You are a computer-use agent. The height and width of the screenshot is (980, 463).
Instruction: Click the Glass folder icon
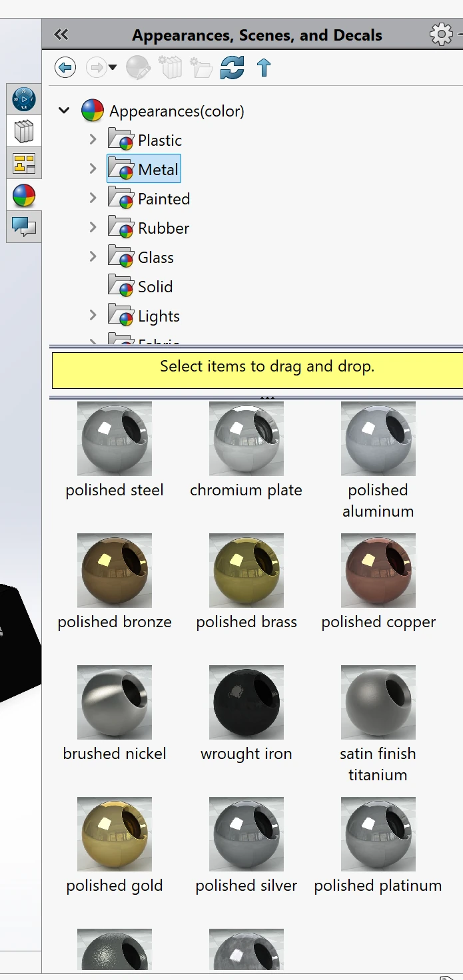click(121, 258)
